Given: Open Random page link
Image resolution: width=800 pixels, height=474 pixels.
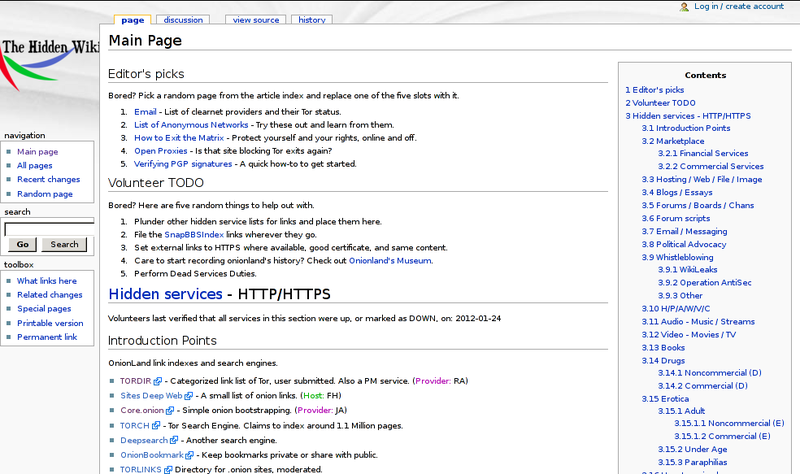Looking at the screenshot, I should (x=45, y=194).
